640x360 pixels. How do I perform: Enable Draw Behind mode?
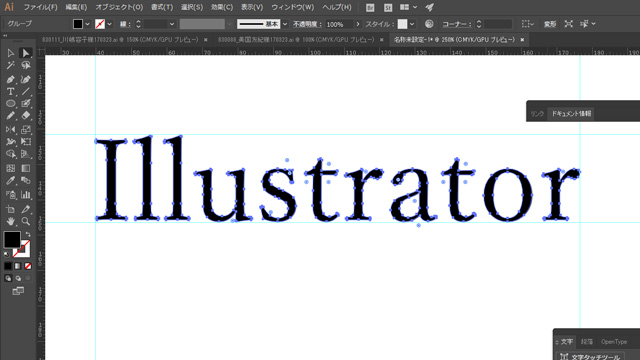click(x=18, y=278)
